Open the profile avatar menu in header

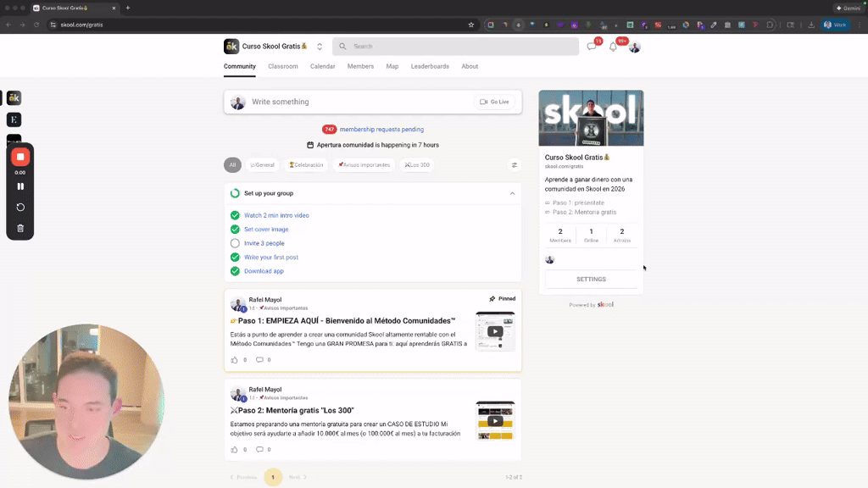click(634, 47)
